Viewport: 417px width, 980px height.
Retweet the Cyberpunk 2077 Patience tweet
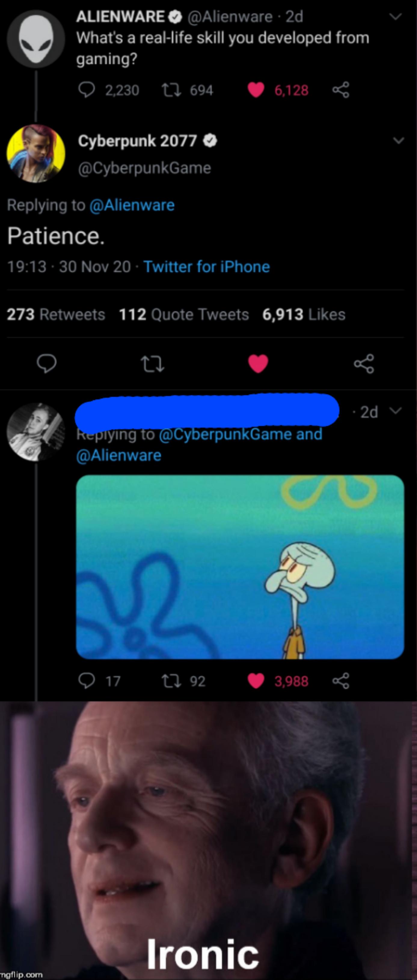(x=152, y=364)
